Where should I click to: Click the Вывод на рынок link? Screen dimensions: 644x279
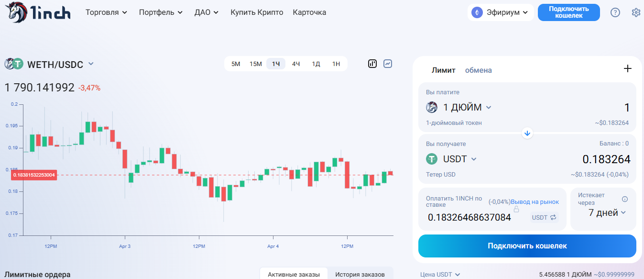(x=535, y=202)
